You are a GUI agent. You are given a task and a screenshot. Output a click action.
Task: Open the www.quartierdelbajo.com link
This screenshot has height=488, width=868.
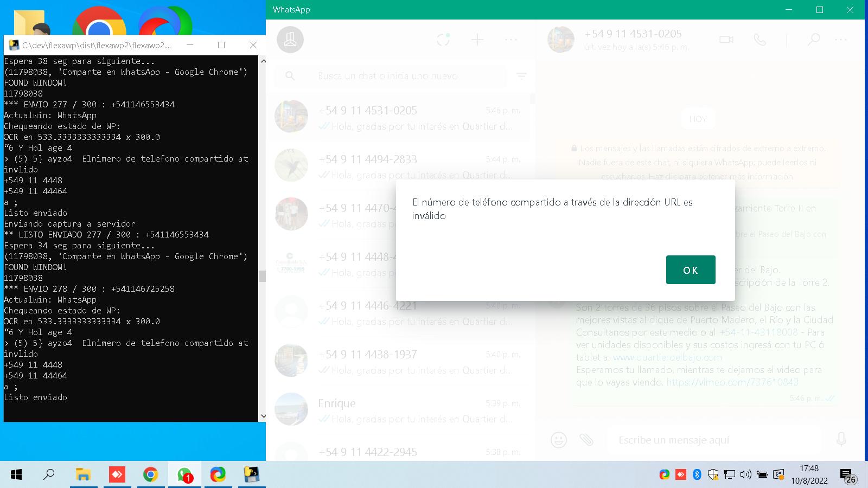click(x=667, y=357)
